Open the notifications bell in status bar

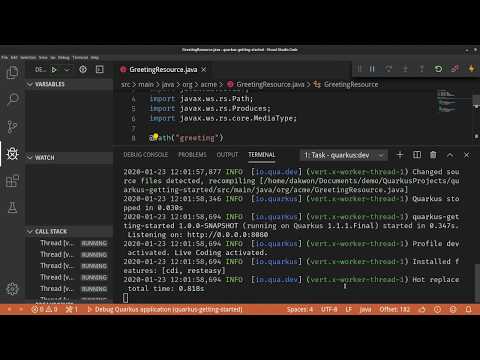(468, 309)
